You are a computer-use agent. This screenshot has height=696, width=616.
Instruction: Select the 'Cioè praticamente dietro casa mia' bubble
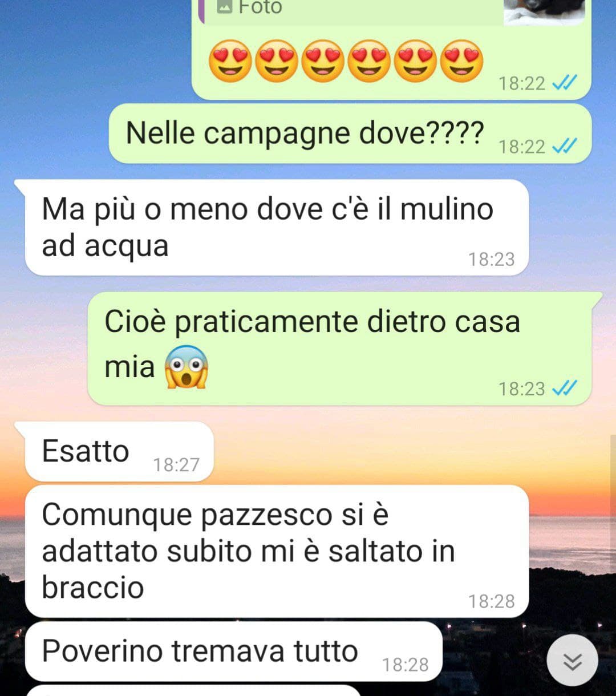(x=339, y=349)
